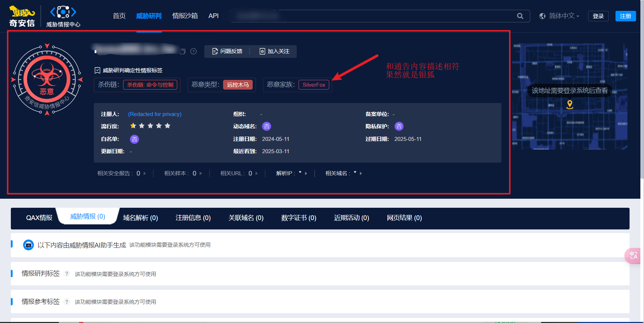Switch to 注册信息 (0) tab

click(x=193, y=218)
